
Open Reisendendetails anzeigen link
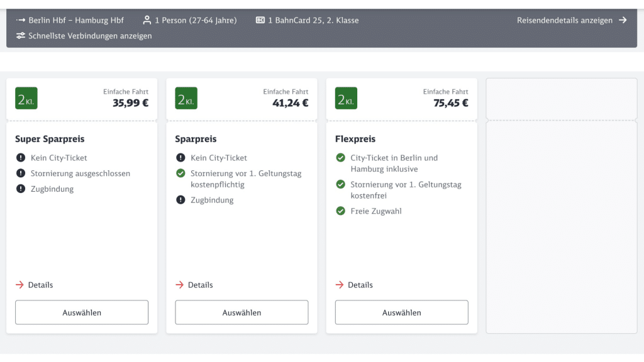(565, 20)
